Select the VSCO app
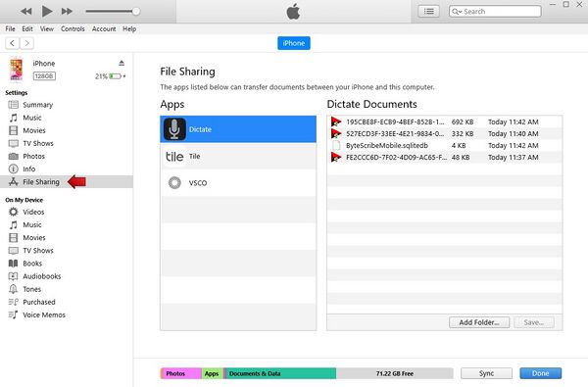 pos(238,183)
